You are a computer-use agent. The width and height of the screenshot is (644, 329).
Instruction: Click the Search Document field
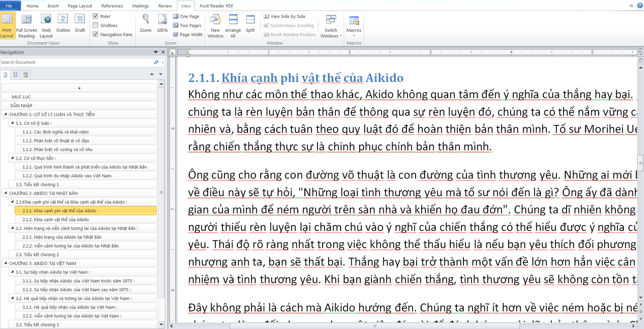76,62
